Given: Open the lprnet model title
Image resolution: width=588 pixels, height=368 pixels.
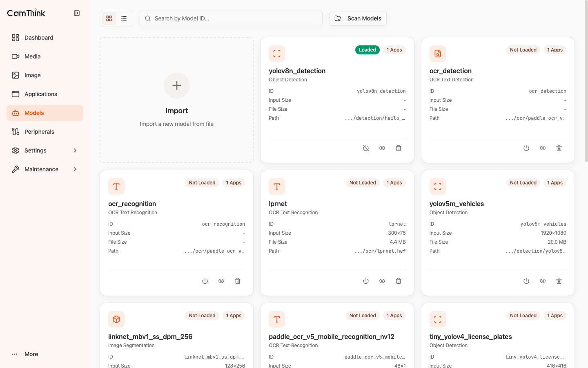Looking at the screenshot, I should point(278,204).
